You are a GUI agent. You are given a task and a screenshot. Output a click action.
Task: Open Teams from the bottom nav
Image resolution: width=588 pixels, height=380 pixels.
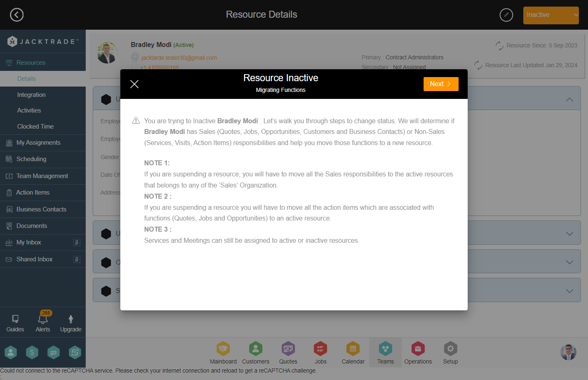point(386,353)
